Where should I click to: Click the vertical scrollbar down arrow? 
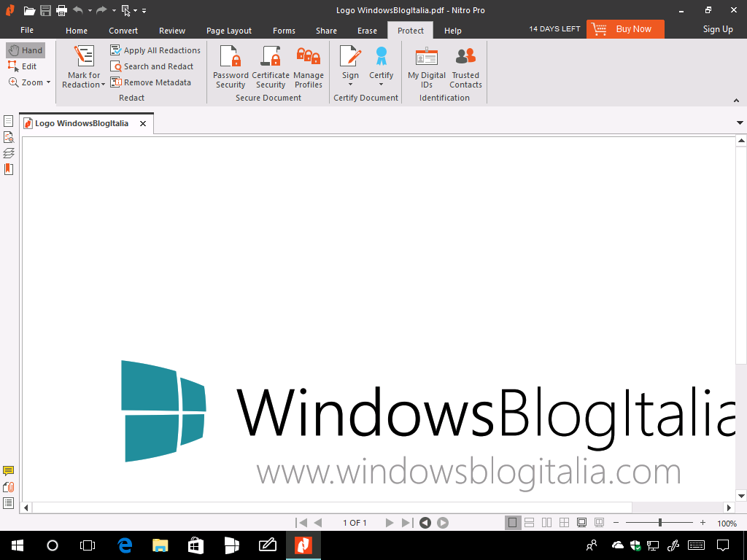point(741,496)
